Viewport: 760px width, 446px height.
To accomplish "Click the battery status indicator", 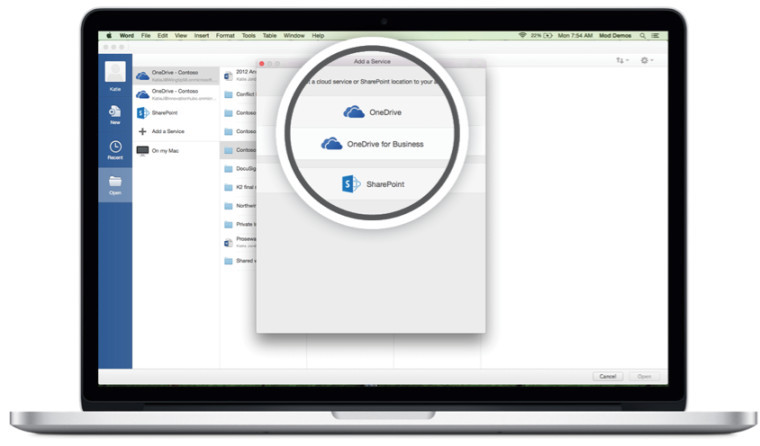I will tap(542, 35).
